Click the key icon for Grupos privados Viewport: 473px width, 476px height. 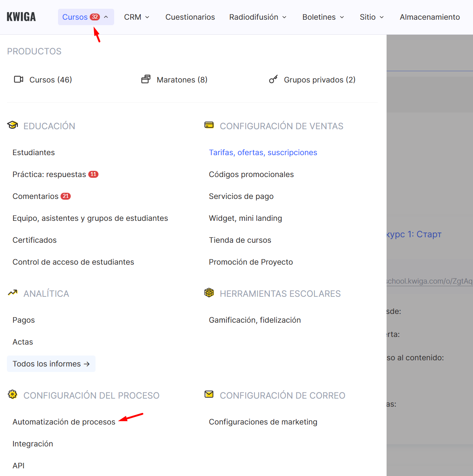coord(273,79)
